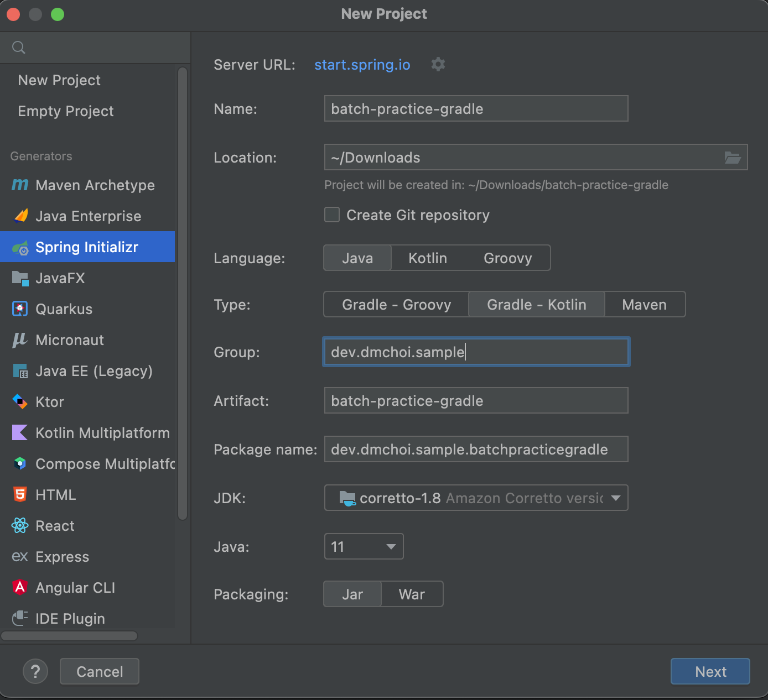
Task: Click the React atom icon
Action: pos(20,526)
